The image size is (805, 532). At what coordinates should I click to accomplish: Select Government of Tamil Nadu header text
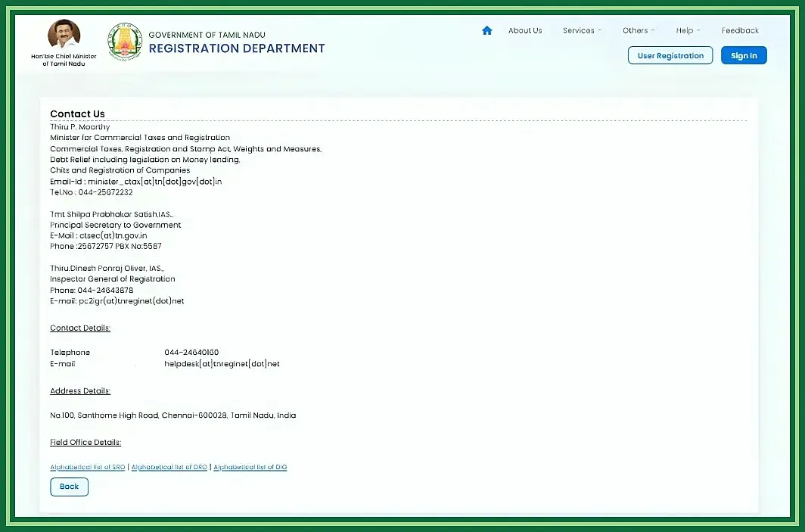pos(207,35)
